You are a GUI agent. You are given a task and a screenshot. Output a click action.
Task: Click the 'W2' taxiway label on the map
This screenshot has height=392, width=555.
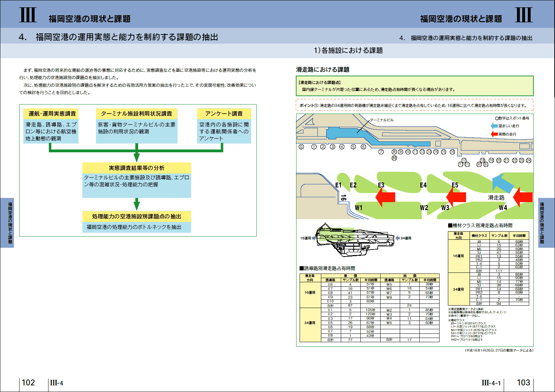tap(424, 208)
